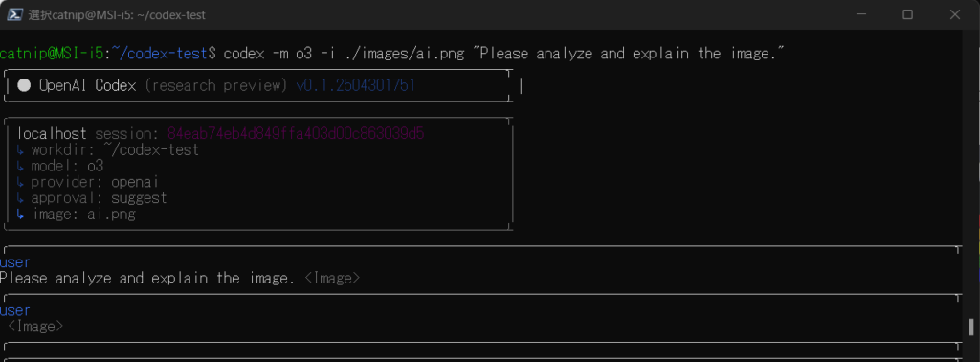
Task: Click the version number v0.1.2504301751
Action: pyautogui.click(x=356, y=85)
